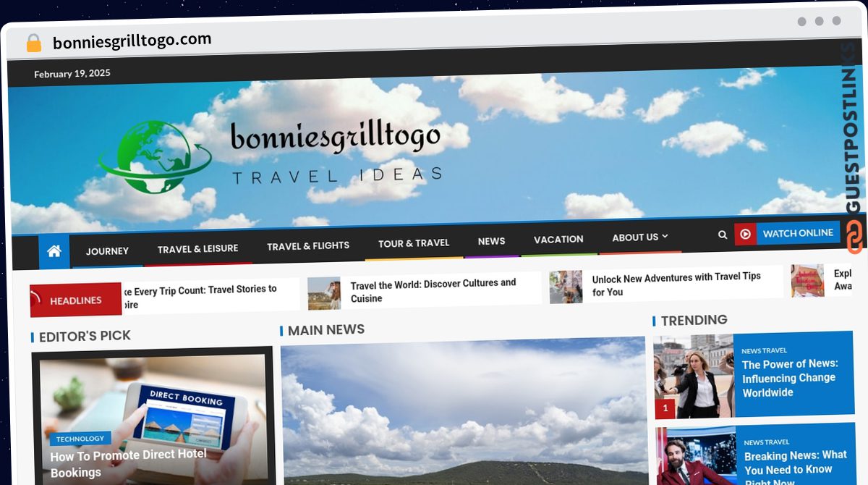Expand the About Us dropdown menu
The height and width of the screenshot is (485, 868).
tap(639, 237)
